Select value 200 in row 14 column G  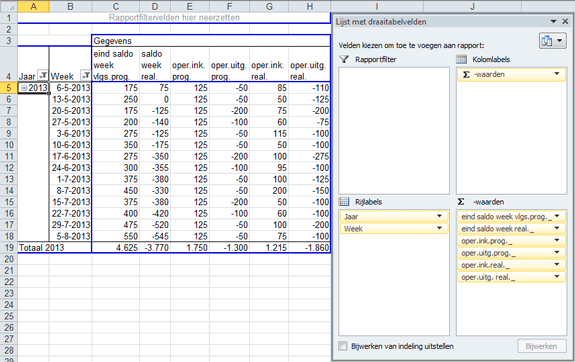pos(269,190)
